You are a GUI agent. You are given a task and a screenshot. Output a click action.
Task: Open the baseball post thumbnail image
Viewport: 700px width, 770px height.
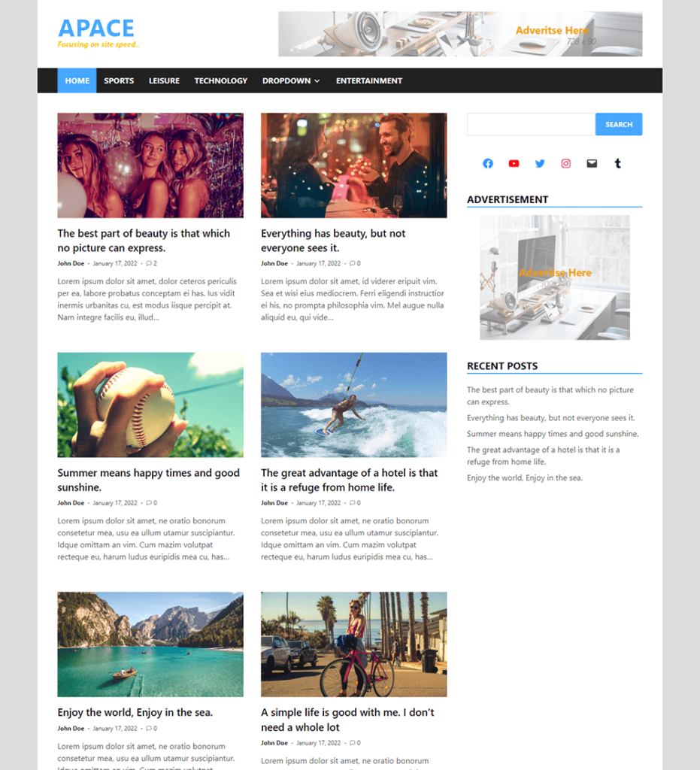(150, 405)
